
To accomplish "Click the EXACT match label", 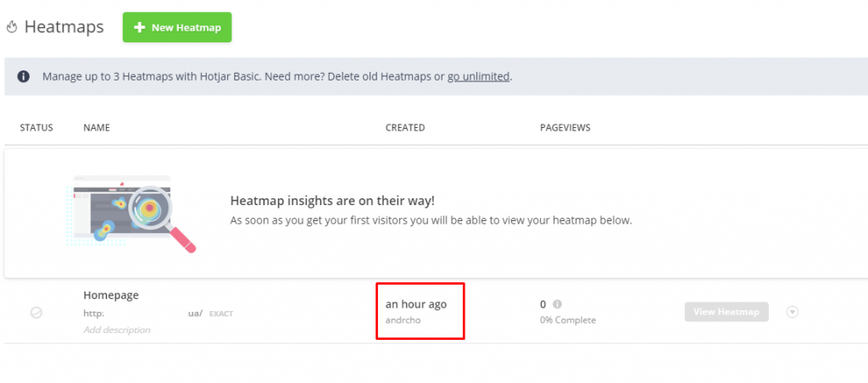I will [220, 314].
